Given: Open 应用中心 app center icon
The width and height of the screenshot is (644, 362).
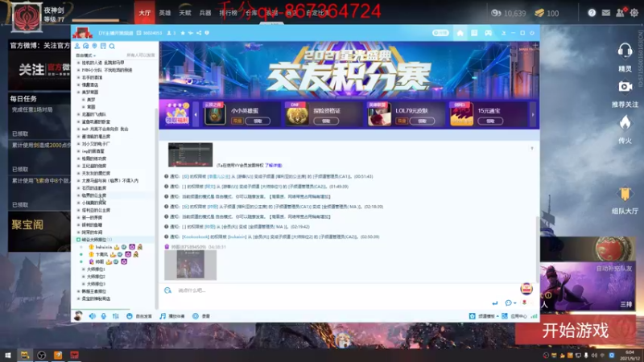Looking at the screenshot, I should (505, 316).
